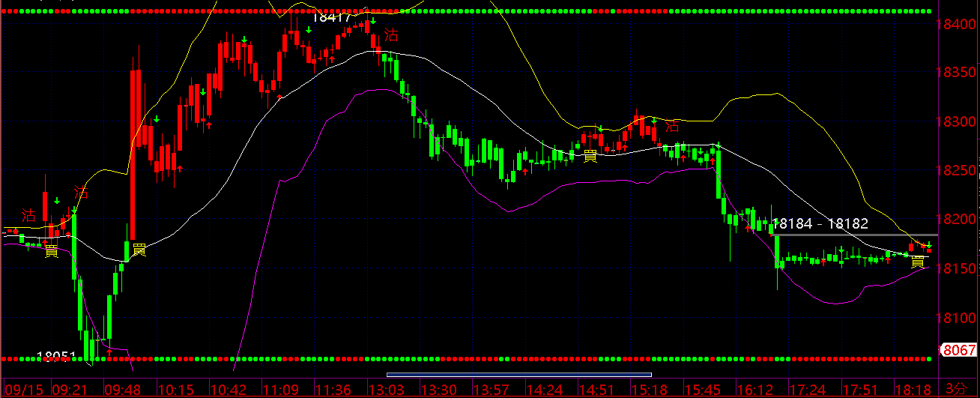Click the 18200 price axis label
This screenshot has width=980, height=398.
tap(955, 220)
